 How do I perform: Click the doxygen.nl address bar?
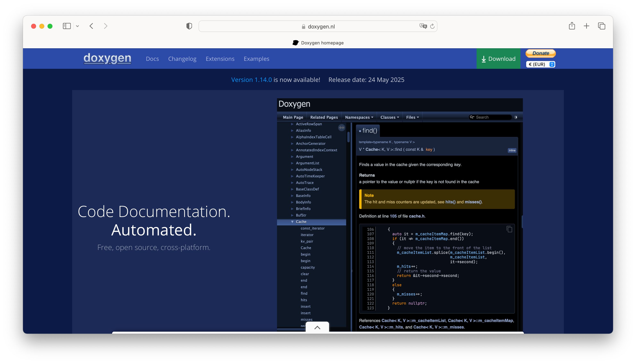[x=318, y=26]
